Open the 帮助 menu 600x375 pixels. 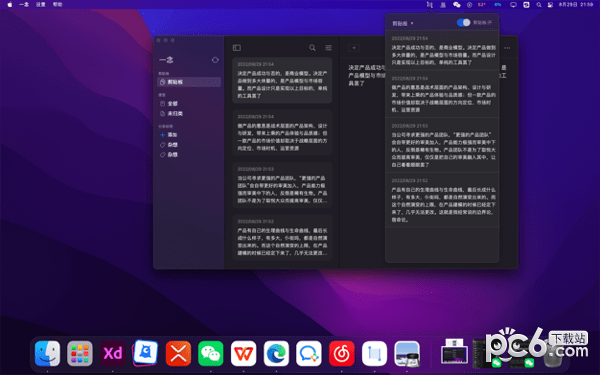[x=57, y=5]
